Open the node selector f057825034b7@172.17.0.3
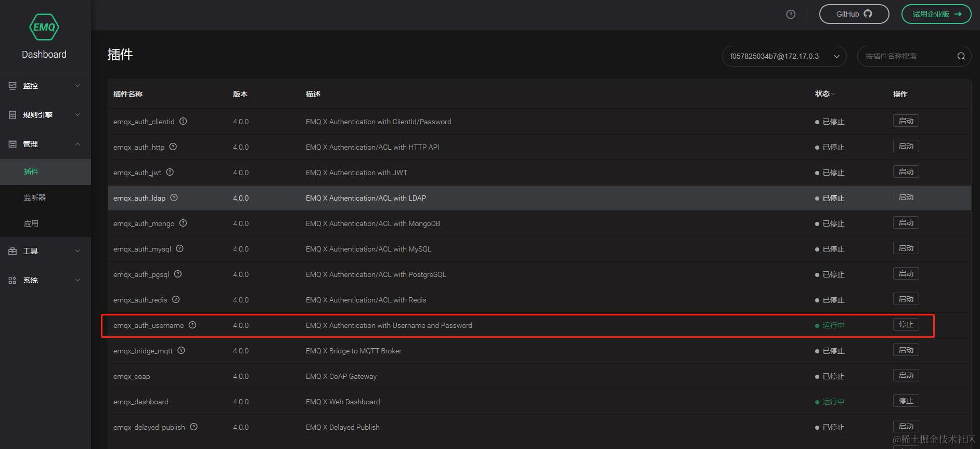 [784, 56]
